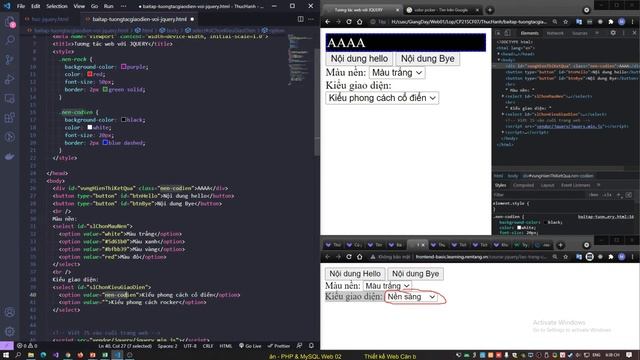Click "Nội dung hello" button in top page

pyautogui.click(x=359, y=59)
